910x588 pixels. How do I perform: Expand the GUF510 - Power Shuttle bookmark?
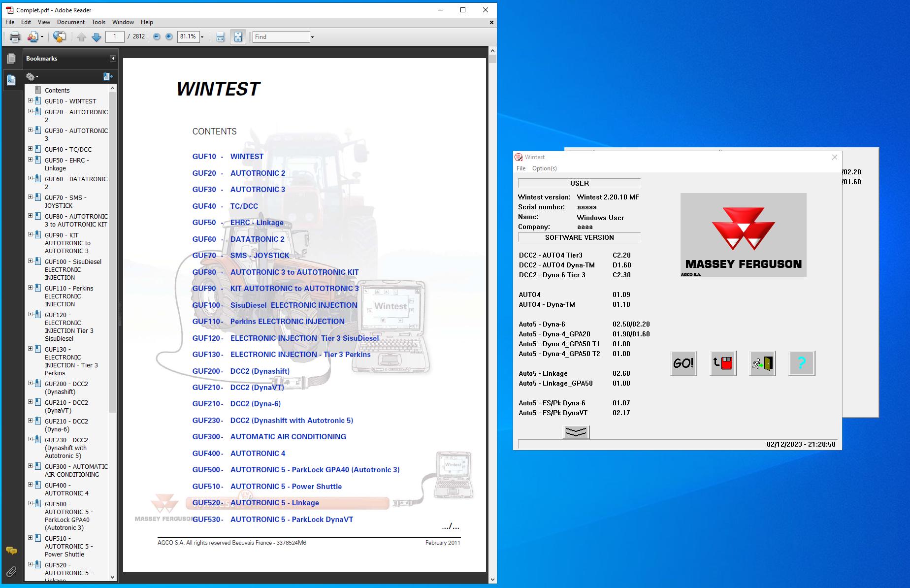tap(30, 538)
